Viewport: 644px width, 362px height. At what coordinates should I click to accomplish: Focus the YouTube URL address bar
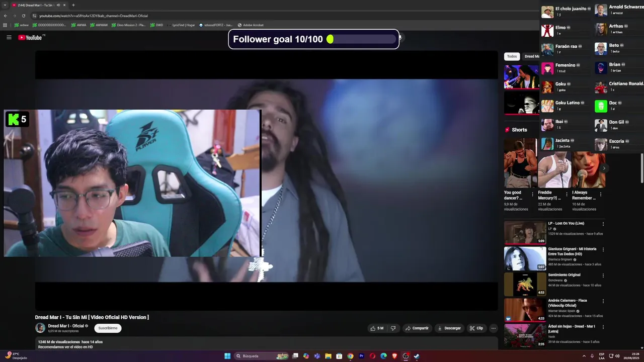282,16
